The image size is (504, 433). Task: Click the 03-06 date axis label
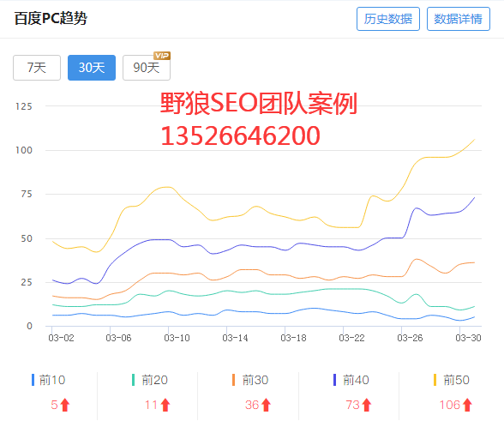click(118, 338)
